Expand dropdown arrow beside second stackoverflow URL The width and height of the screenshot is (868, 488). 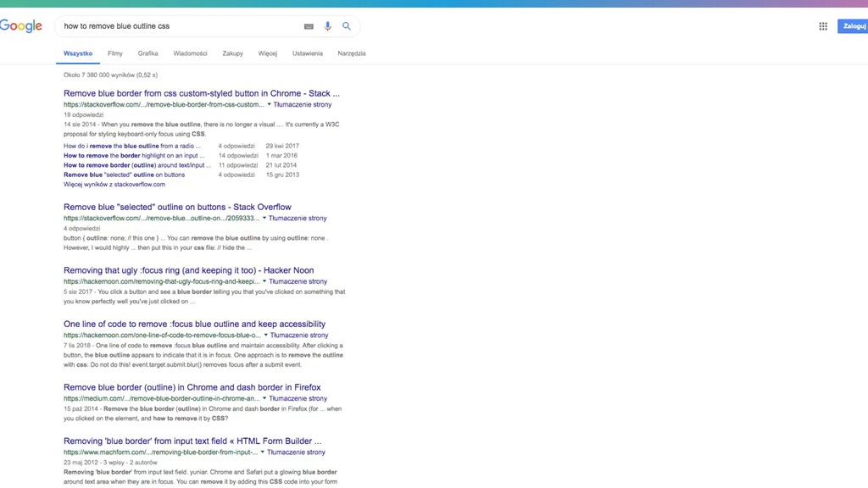[x=264, y=218]
